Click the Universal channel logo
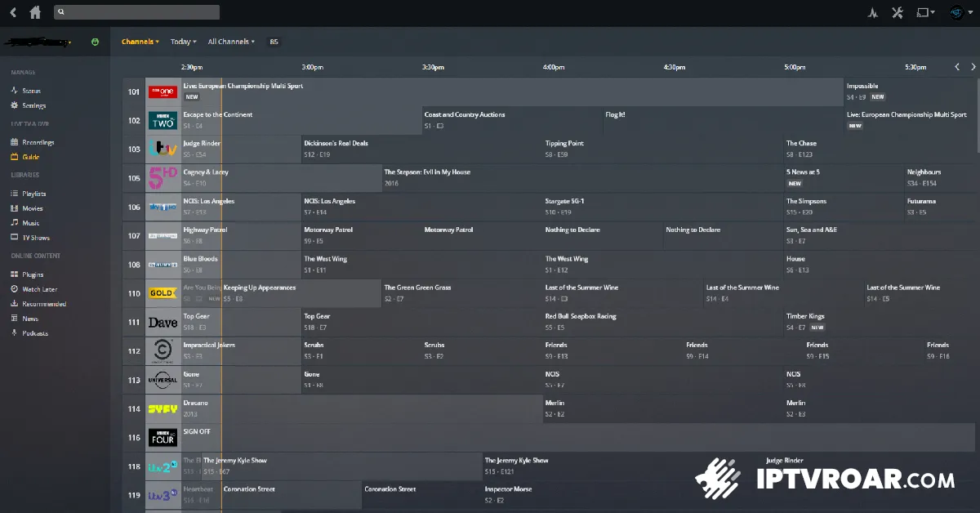980x513 pixels. 163,380
